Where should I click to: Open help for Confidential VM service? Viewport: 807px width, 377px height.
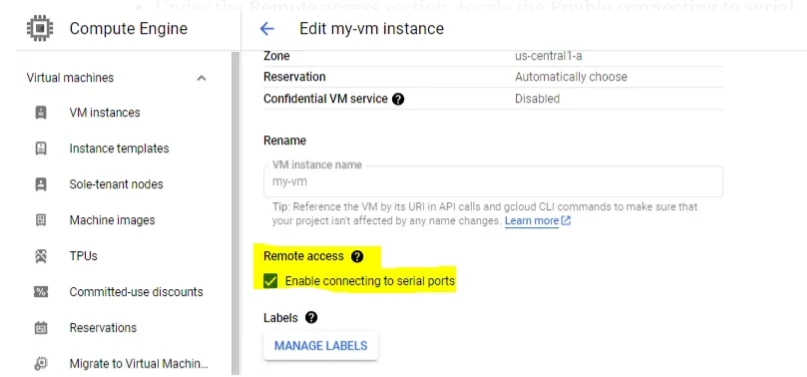point(398,99)
